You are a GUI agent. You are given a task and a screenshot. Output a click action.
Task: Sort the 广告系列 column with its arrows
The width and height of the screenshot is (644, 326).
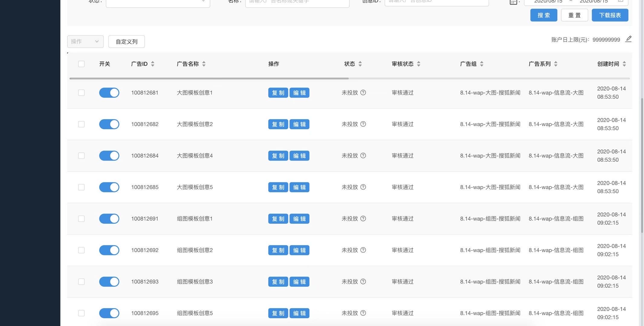point(555,64)
